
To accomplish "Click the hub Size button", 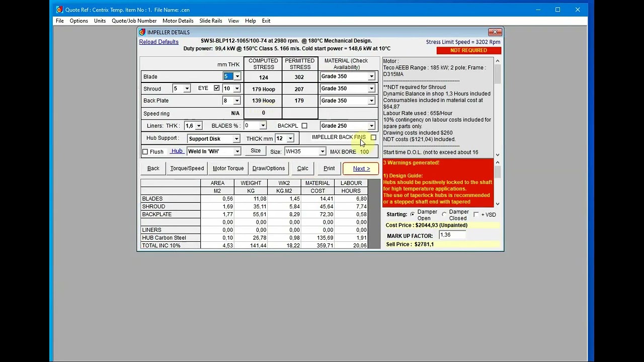I will click(256, 151).
